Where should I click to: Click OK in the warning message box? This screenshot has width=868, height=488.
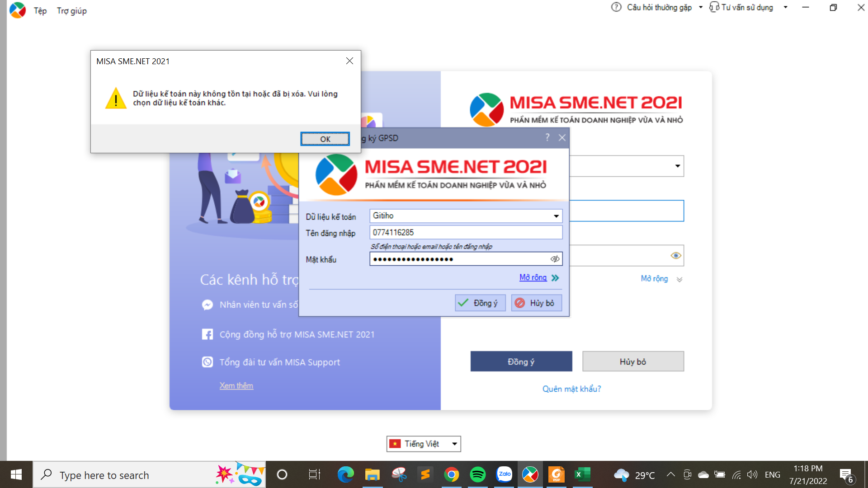pos(325,139)
